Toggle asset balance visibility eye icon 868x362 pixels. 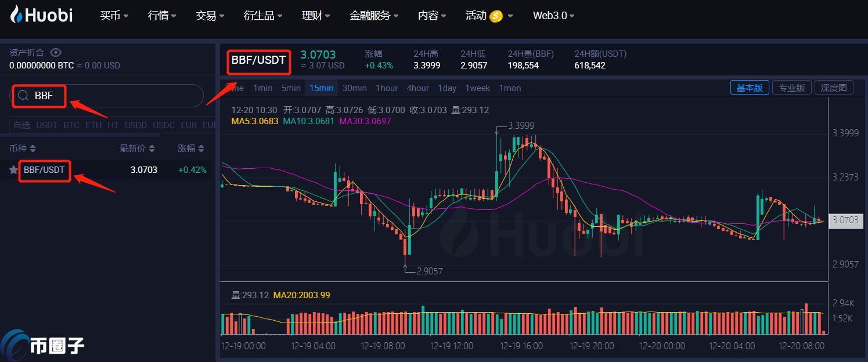pos(55,53)
